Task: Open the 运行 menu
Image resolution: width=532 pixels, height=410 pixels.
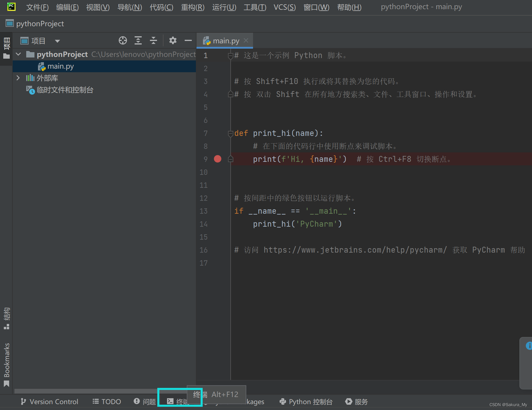Action: click(224, 7)
